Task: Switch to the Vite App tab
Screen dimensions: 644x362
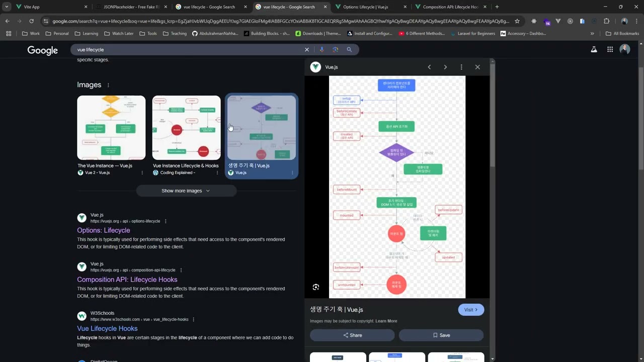Action: pos(50,7)
